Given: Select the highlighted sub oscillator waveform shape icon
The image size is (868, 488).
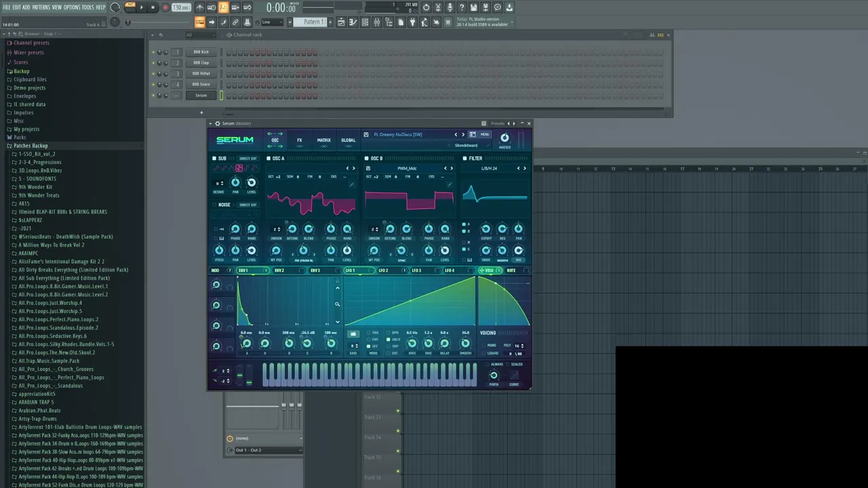Looking at the screenshot, I should tap(239, 168).
